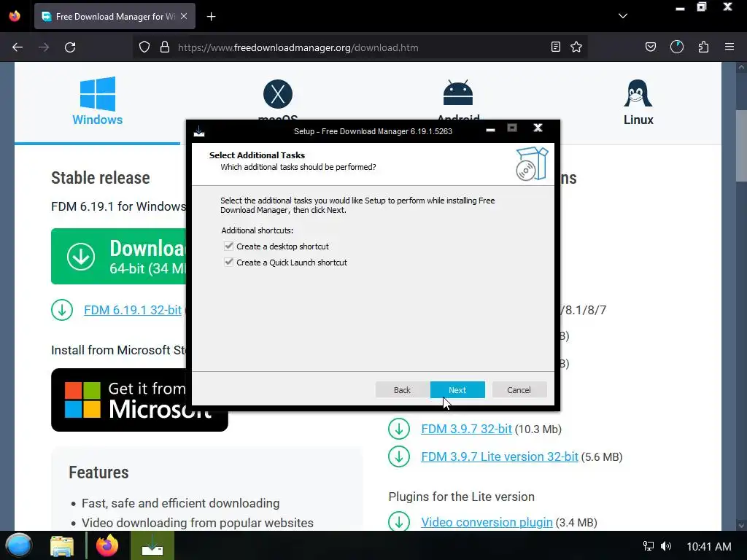
Task: Open FDM 3.9.7 Lite version 32-bit link
Action: click(499, 456)
